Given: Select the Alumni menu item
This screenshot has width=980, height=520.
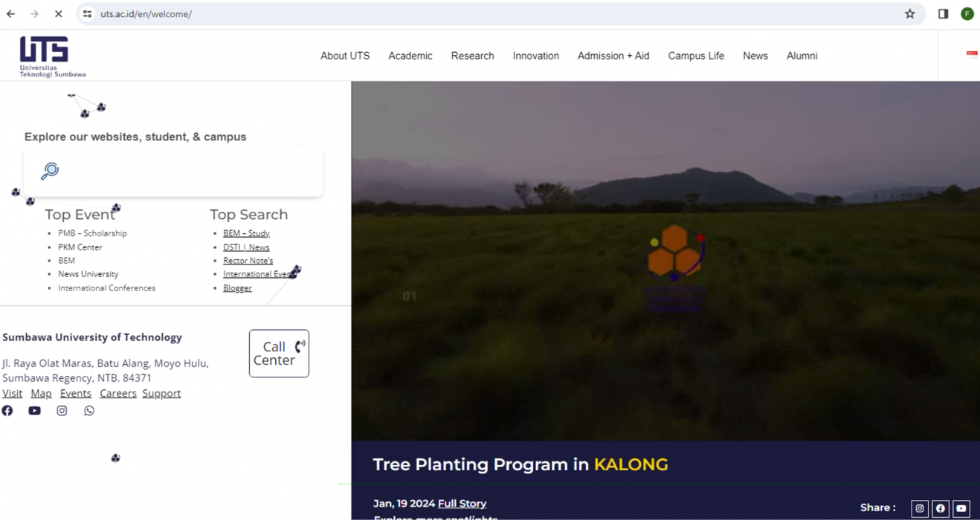Looking at the screenshot, I should (802, 56).
